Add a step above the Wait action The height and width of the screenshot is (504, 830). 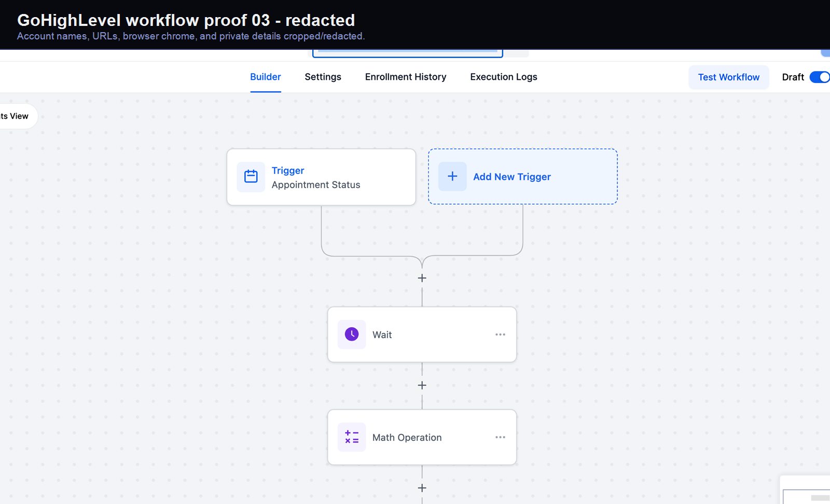[422, 278]
